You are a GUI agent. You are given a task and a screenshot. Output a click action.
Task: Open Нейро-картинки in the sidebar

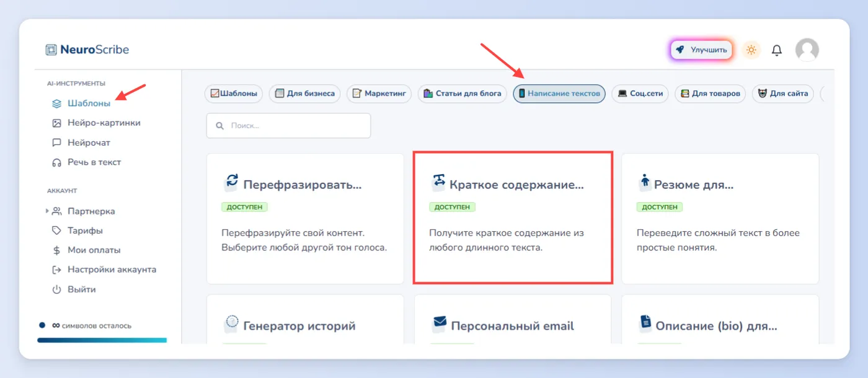point(104,123)
